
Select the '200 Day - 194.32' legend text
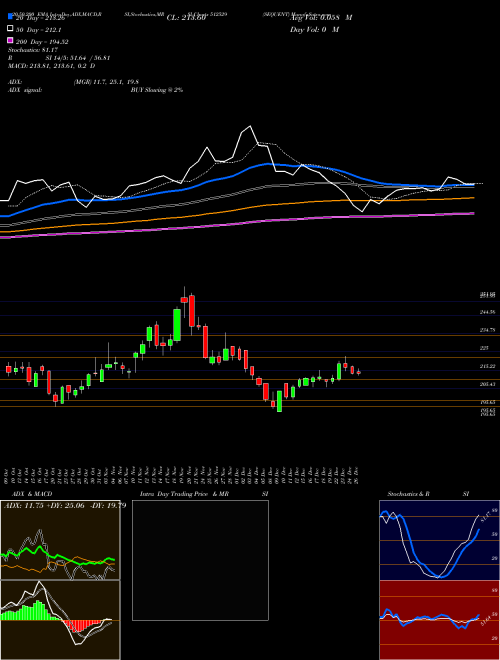(x=42, y=42)
